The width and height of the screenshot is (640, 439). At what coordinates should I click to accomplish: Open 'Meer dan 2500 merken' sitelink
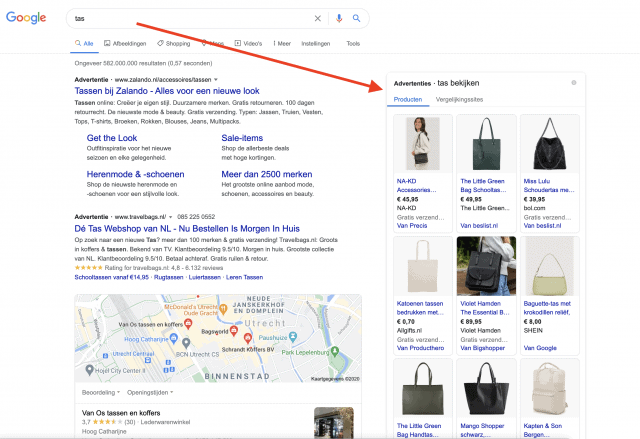coord(267,174)
